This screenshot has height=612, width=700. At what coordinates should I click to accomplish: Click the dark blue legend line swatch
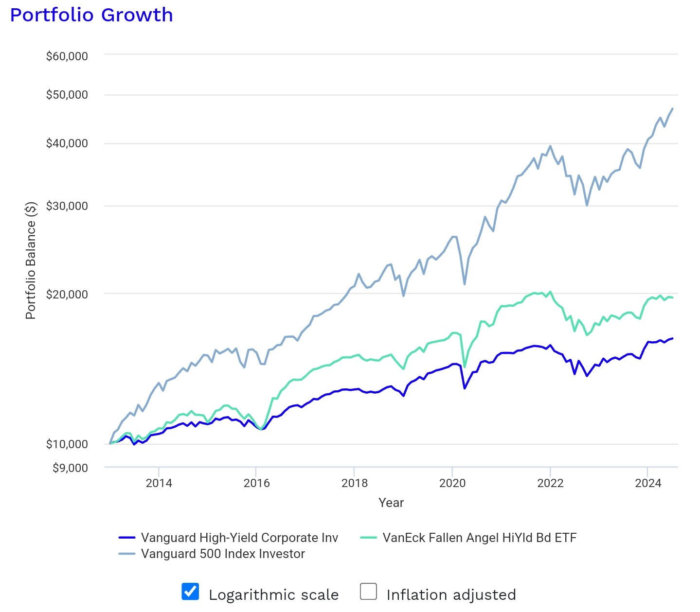127,538
